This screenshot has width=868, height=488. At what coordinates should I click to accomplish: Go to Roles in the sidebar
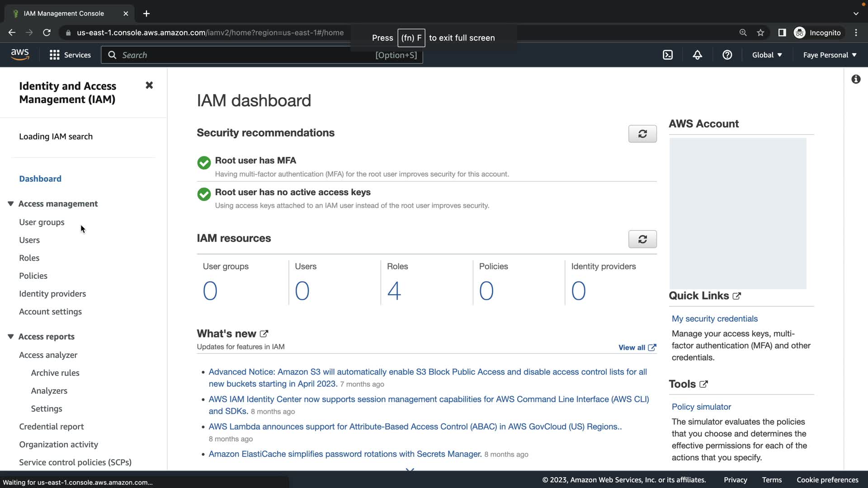click(x=29, y=258)
